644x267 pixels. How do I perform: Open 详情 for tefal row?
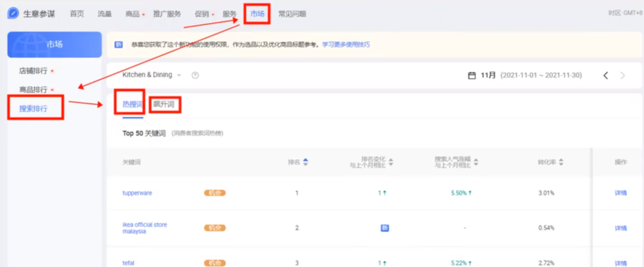coord(621,263)
